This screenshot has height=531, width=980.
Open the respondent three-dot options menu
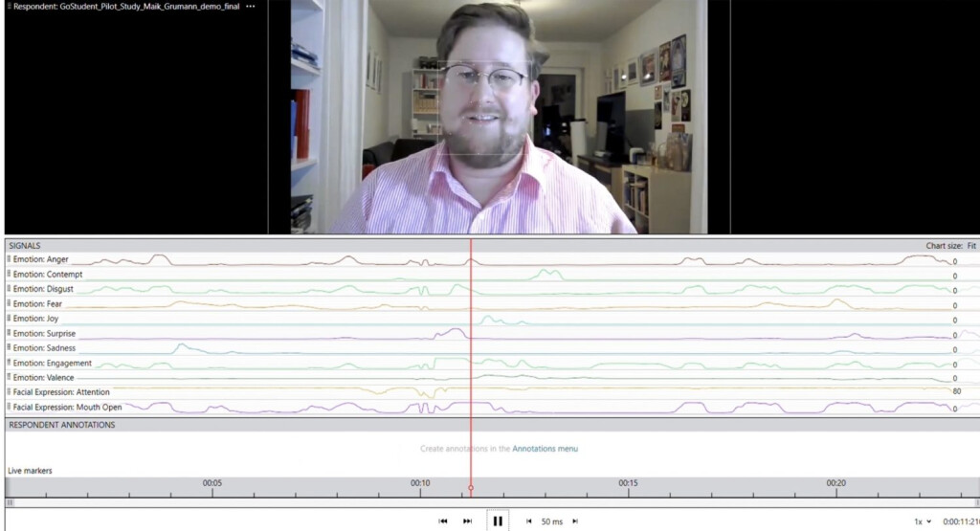[251, 7]
